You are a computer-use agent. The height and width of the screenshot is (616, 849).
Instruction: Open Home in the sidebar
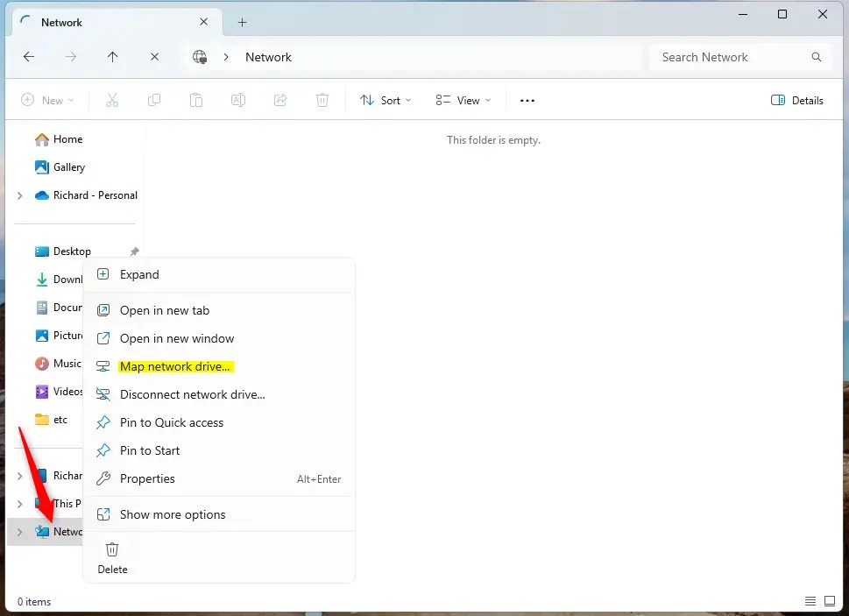59,139
